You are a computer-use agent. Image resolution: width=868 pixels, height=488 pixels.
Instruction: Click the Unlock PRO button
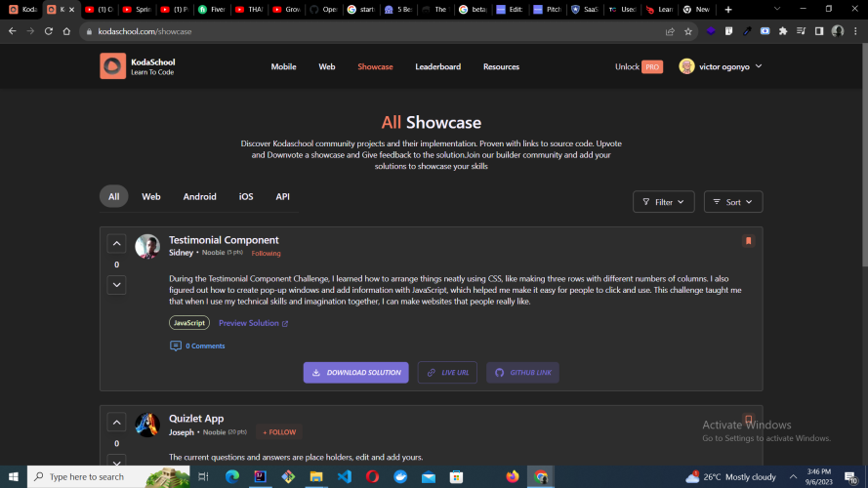click(x=639, y=66)
